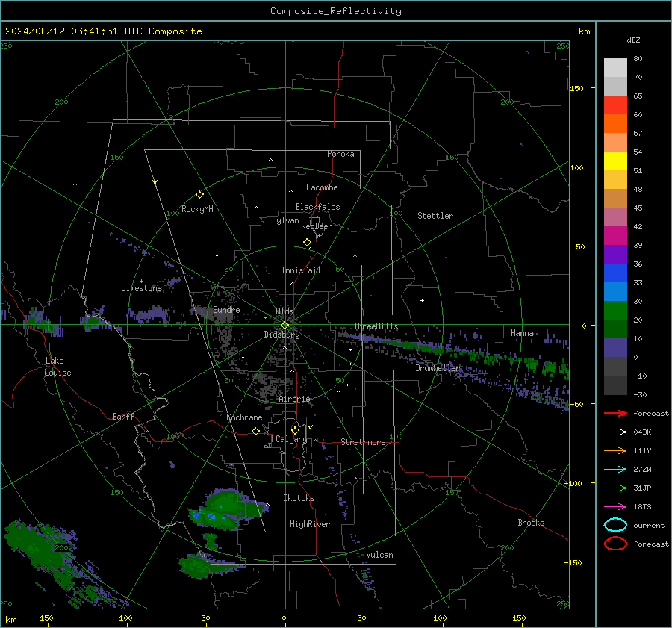Click the green 20 dBZ color swatch
This screenshot has width=672, height=628.
(x=615, y=311)
